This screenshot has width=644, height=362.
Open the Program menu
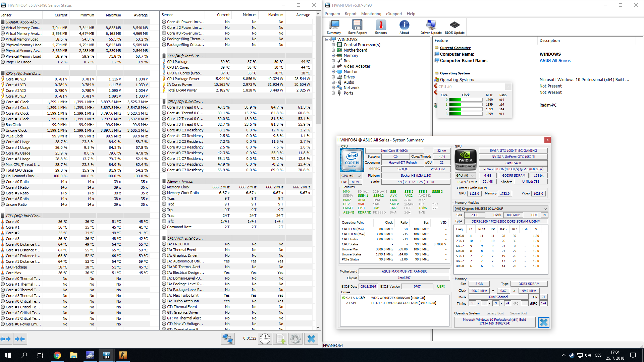(332, 14)
